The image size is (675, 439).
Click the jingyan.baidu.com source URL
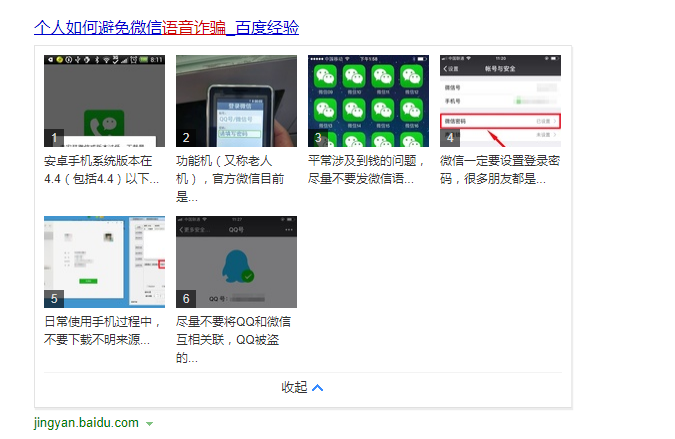coord(86,423)
